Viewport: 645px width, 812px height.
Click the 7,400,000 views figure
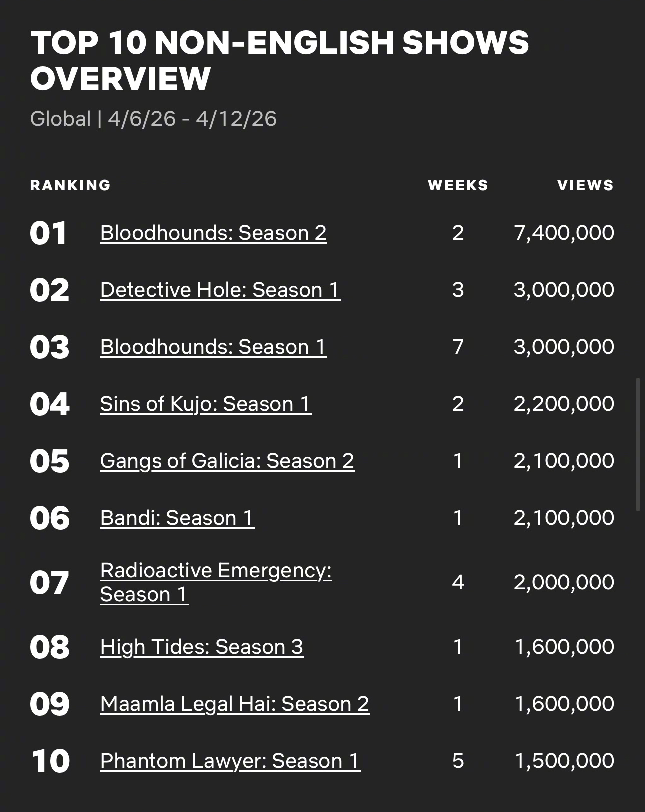coord(564,233)
